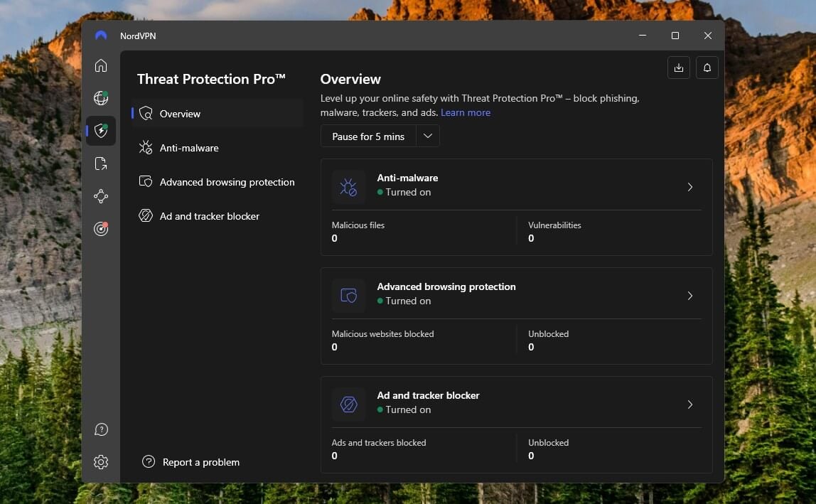Click the Anti-malware card title
The height and width of the screenshot is (504, 816).
point(407,178)
